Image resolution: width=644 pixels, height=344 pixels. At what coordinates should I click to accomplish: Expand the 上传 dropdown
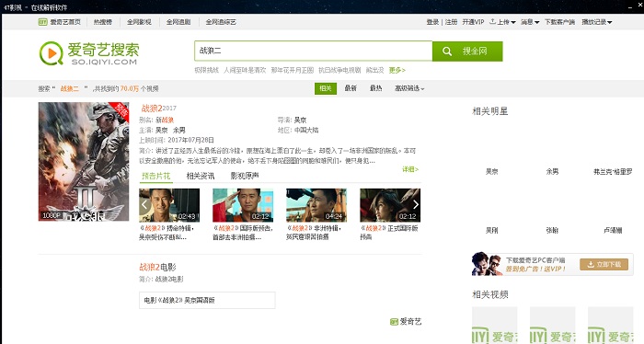point(502,22)
